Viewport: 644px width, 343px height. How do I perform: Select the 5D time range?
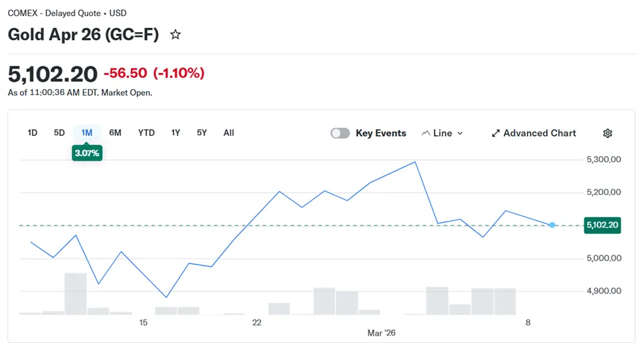[x=59, y=133]
